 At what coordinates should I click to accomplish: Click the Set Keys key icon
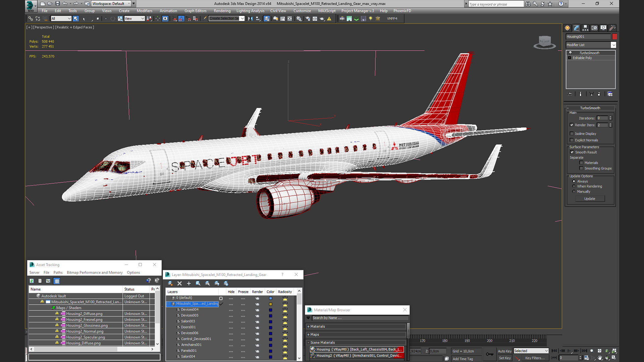489,354
